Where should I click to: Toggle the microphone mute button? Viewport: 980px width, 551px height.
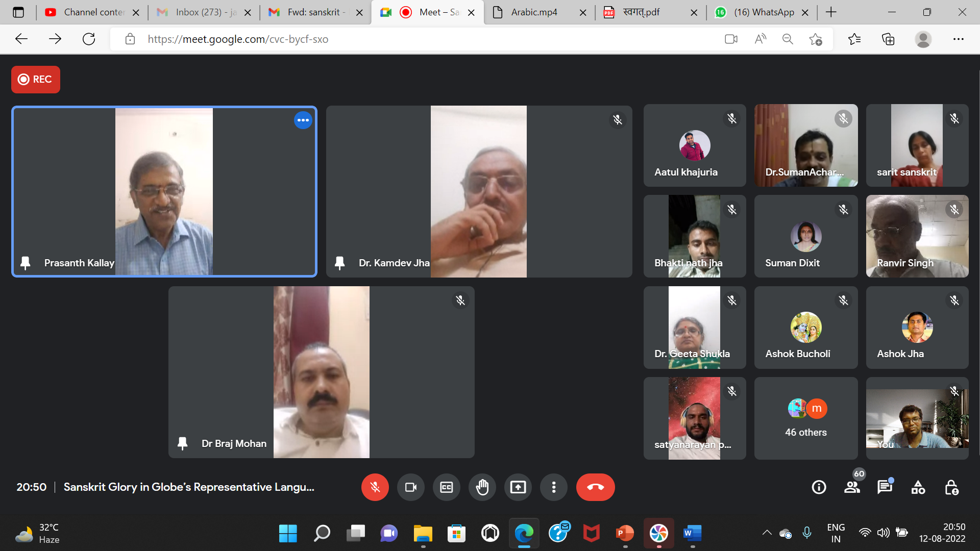click(375, 487)
